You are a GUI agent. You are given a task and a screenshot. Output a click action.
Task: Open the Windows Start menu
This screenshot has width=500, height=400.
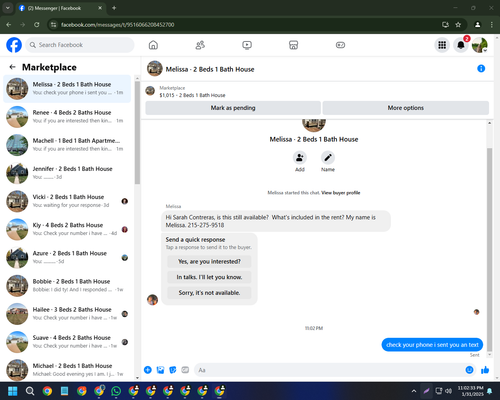(13, 391)
